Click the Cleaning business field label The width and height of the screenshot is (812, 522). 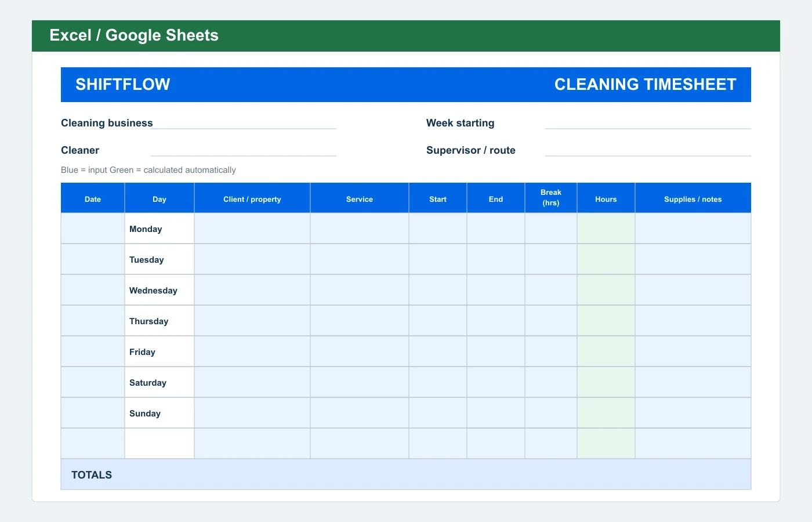(x=107, y=123)
